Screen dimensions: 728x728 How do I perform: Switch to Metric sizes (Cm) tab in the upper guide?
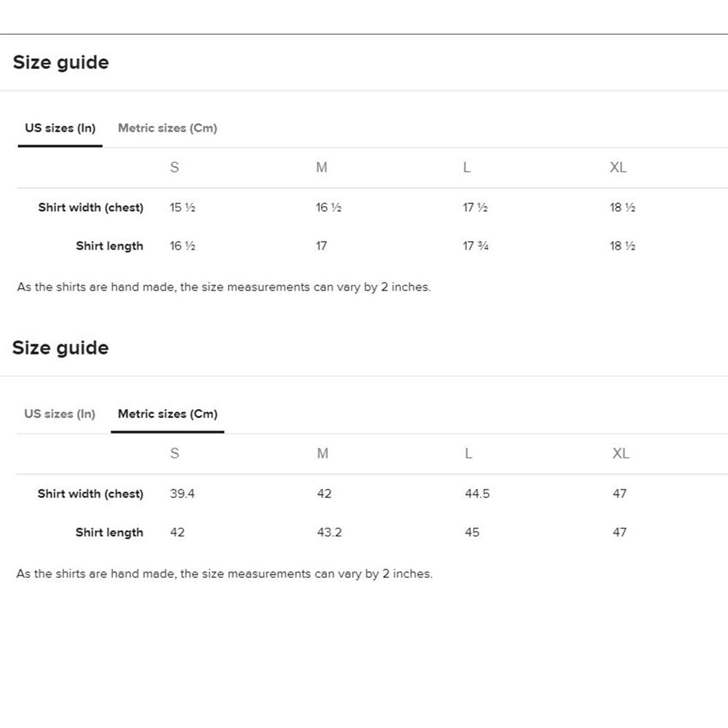pos(167,128)
